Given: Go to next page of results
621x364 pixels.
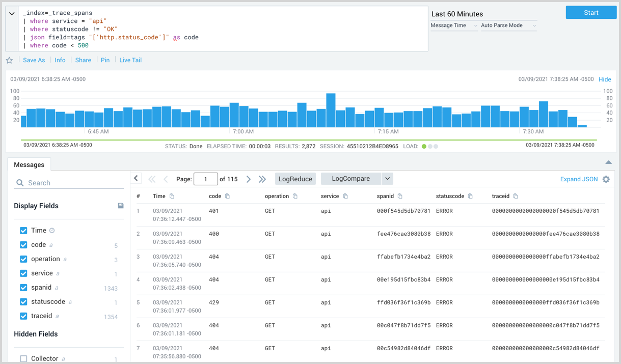Looking at the screenshot, I should click(x=249, y=179).
